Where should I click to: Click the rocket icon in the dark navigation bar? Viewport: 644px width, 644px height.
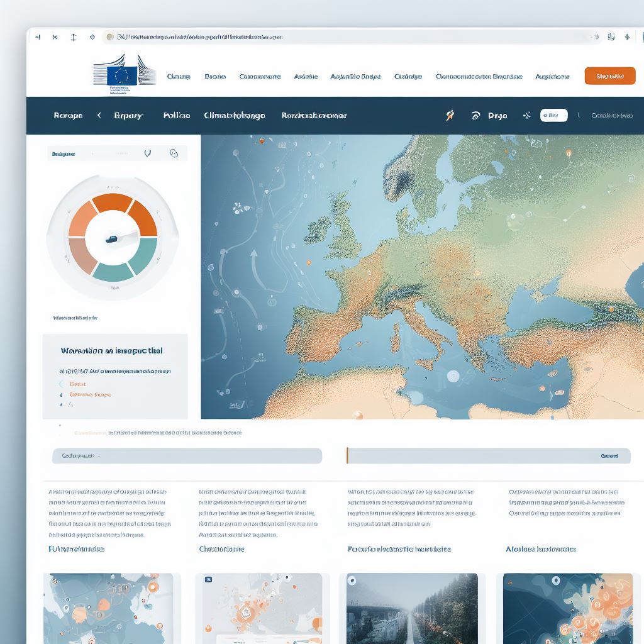[450, 116]
